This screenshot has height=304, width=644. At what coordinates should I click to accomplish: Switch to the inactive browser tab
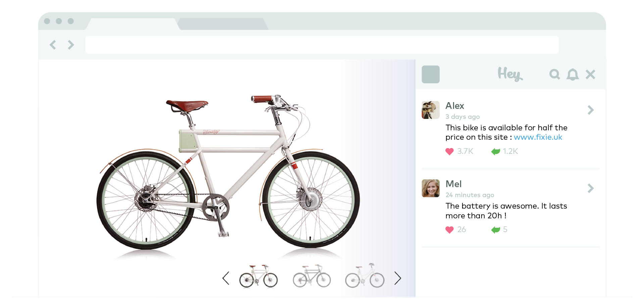(223, 24)
